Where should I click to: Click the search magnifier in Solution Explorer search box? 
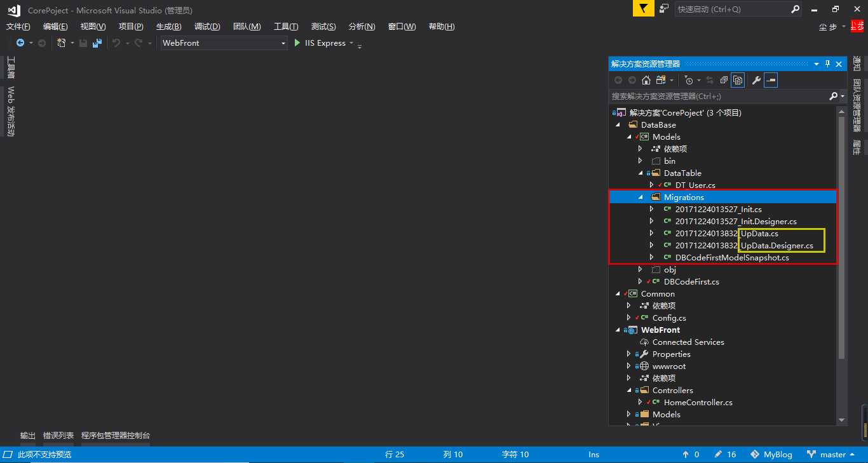(834, 97)
